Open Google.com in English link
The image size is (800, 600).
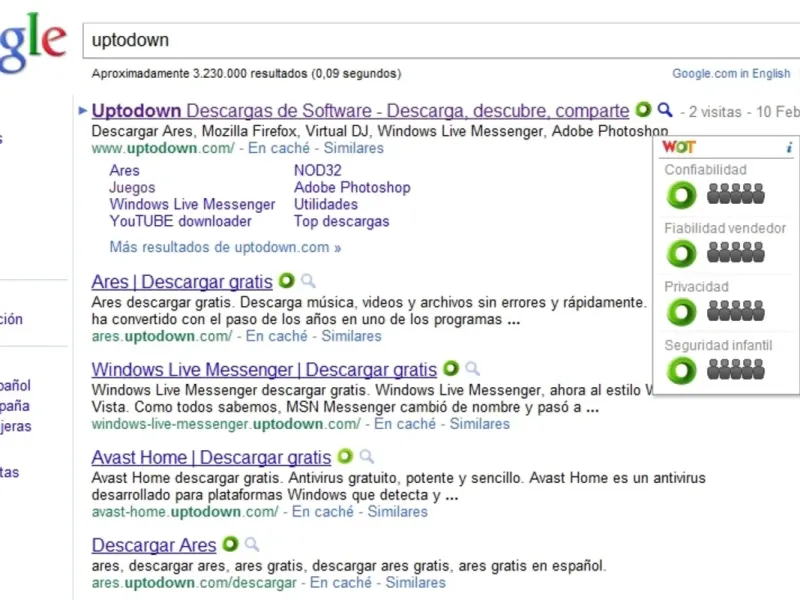click(x=731, y=73)
